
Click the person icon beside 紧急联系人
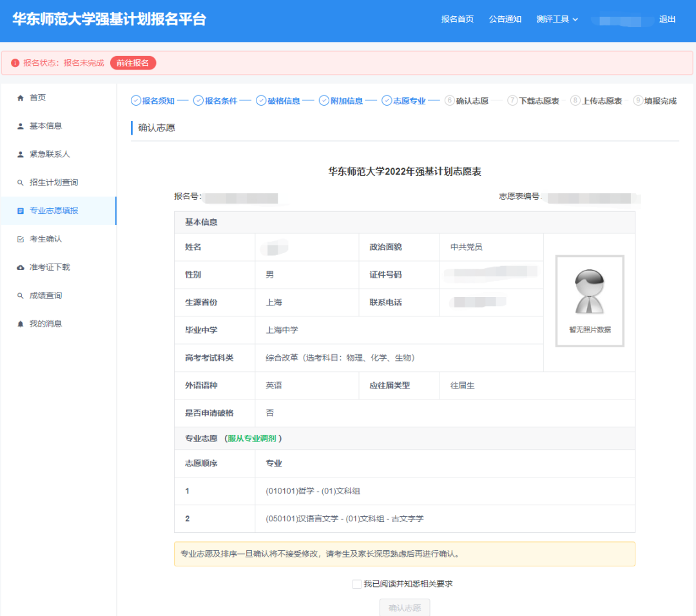coord(20,155)
